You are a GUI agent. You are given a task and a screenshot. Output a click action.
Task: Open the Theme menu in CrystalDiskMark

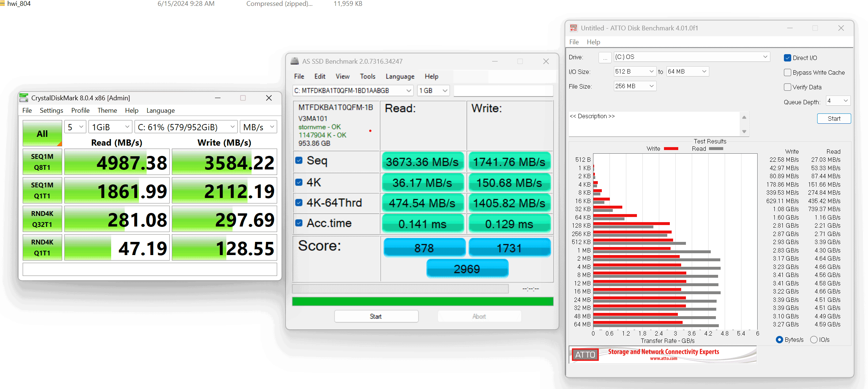[107, 111]
